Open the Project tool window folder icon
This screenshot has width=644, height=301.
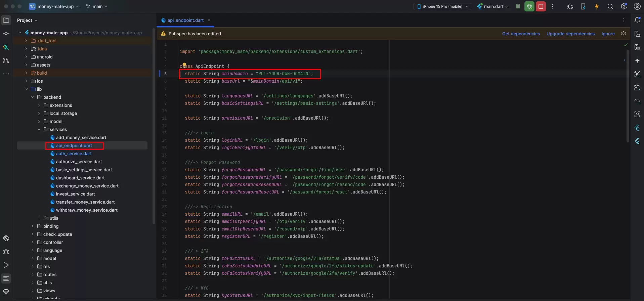(x=6, y=20)
